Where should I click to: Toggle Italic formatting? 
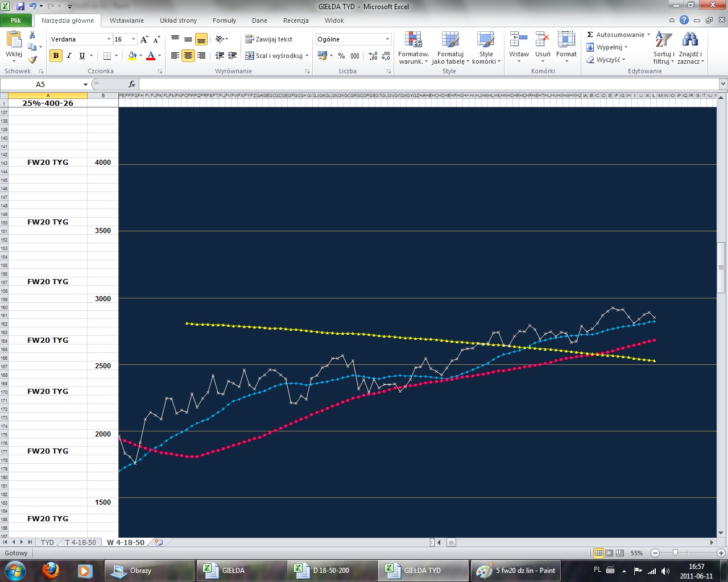(x=69, y=56)
